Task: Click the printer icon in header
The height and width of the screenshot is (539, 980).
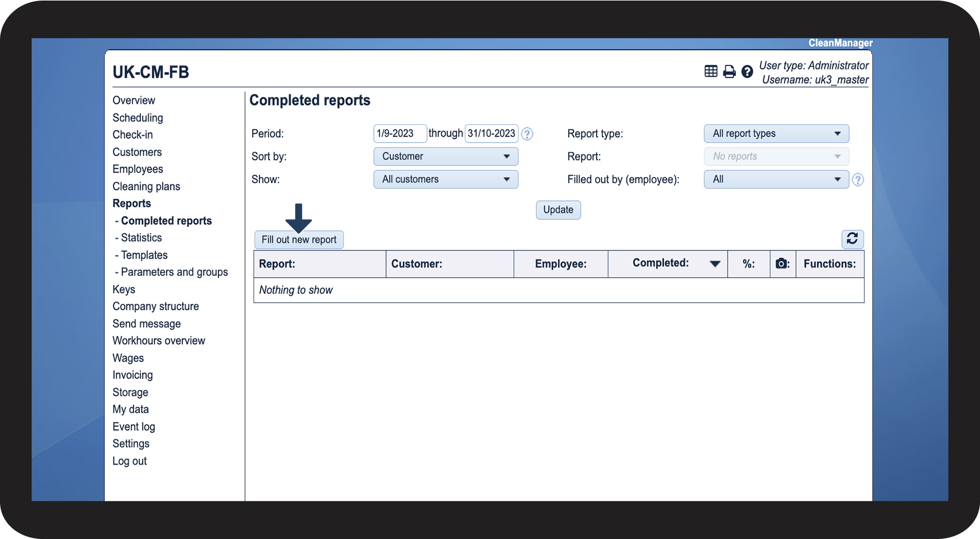Action: [729, 72]
